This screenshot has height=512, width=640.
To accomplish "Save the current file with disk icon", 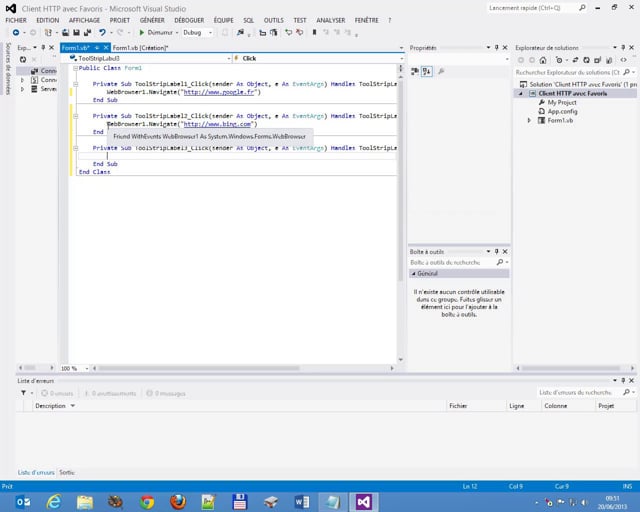I will coord(76,32).
